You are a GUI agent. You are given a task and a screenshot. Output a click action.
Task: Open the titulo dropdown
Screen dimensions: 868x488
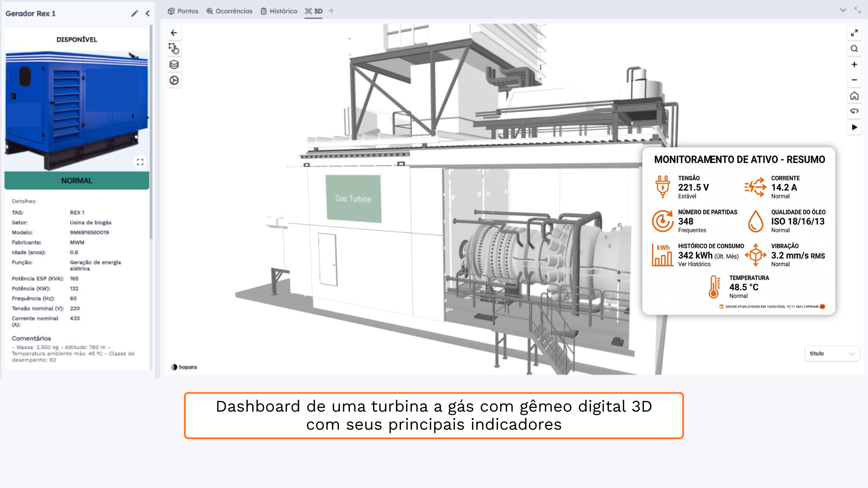(832, 353)
